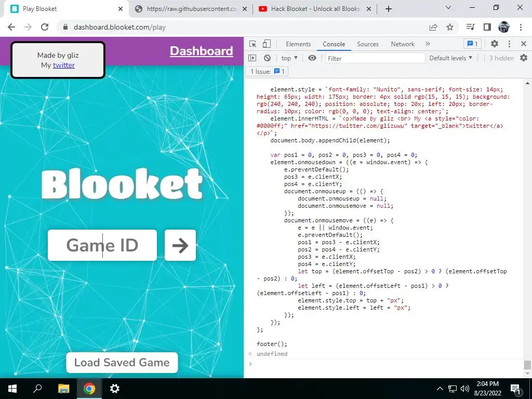The width and height of the screenshot is (532, 399).
Task: Open the network tray icon
Action: point(453,389)
